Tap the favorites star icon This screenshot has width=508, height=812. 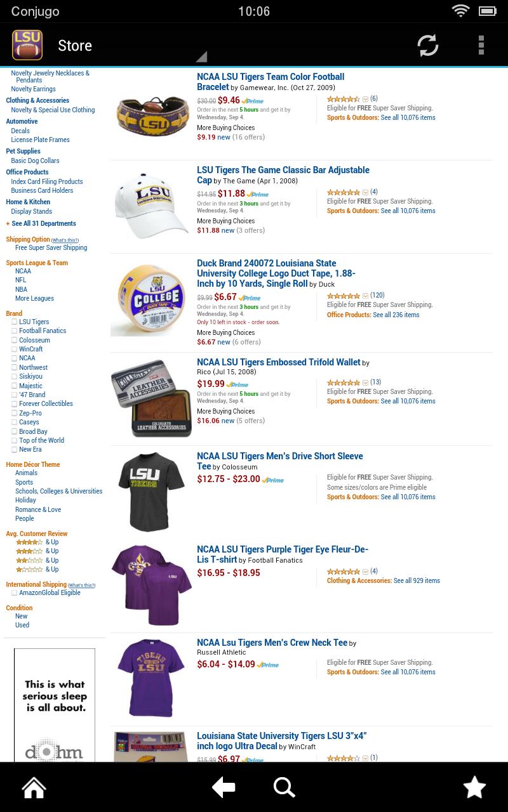pyautogui.click(x=474, y=787)
